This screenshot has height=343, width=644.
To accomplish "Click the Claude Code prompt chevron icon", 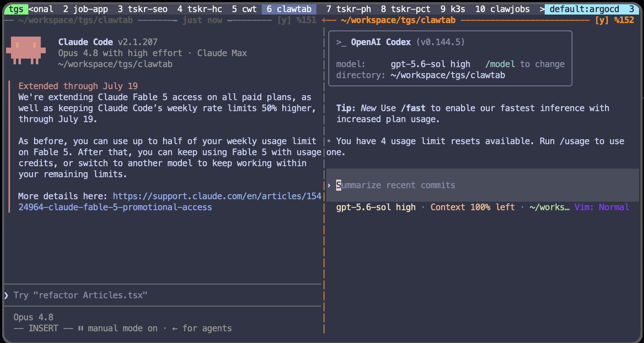I will [6, 295].
